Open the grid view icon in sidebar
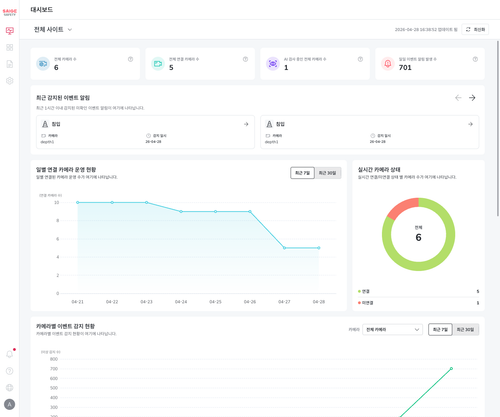Screen dimensions: 500x417 pyautogui.click(x=10, y=47)
